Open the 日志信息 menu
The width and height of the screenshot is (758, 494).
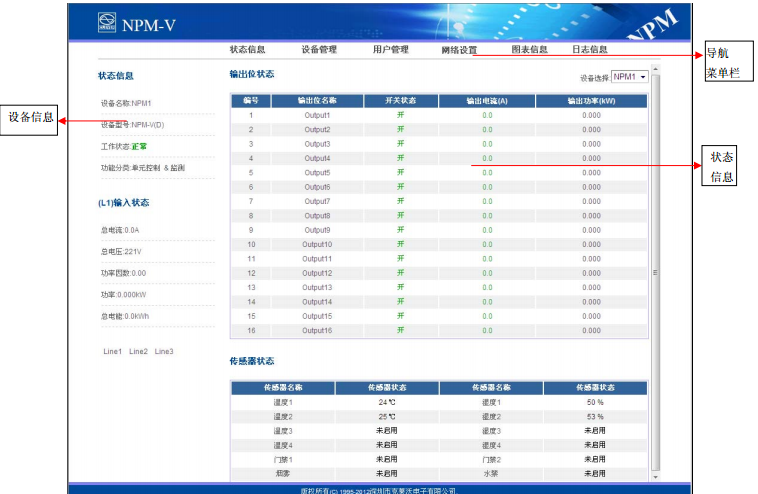click(590, 49)
